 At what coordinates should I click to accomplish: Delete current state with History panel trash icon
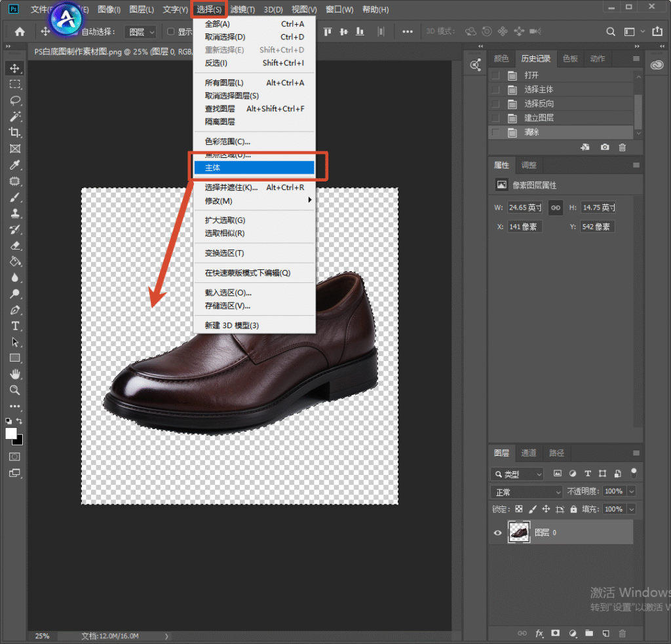623,147
